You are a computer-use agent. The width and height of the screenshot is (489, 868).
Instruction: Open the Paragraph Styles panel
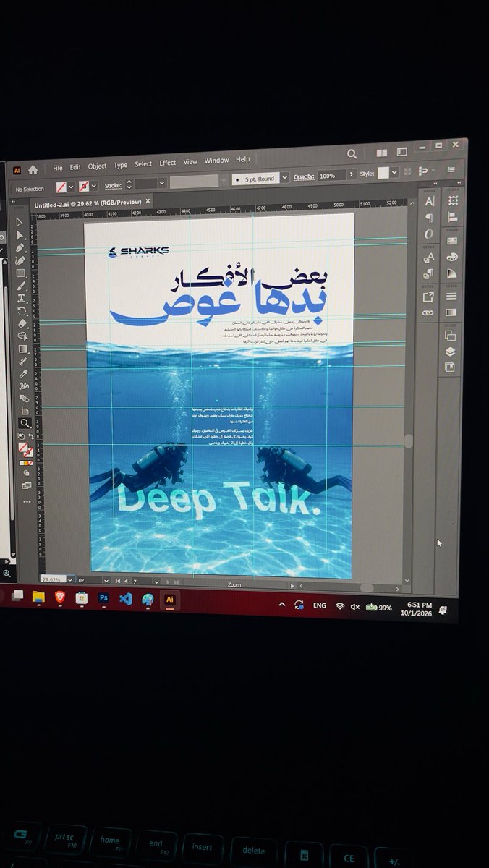coord(429,274)
